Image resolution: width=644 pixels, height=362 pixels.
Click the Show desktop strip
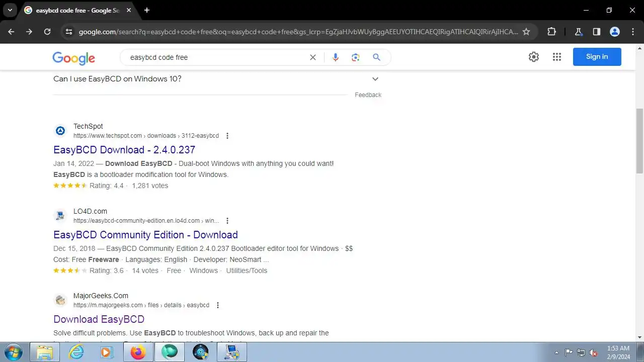tap(640, 352)
